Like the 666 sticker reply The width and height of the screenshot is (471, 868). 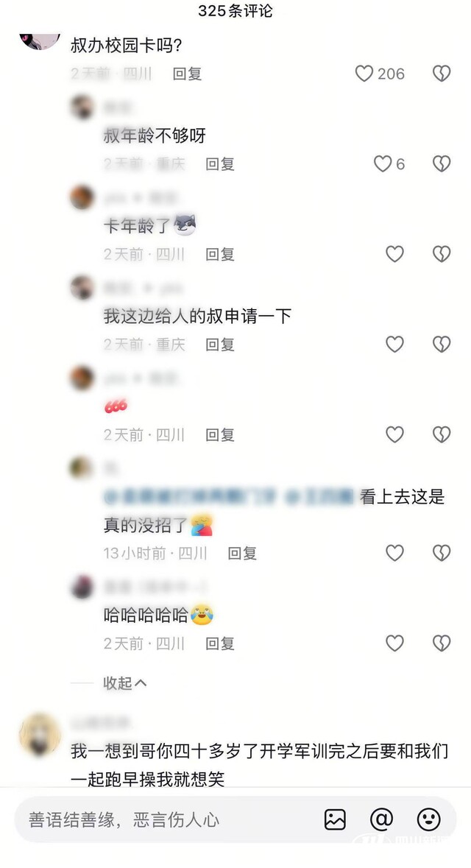point(394,434)
